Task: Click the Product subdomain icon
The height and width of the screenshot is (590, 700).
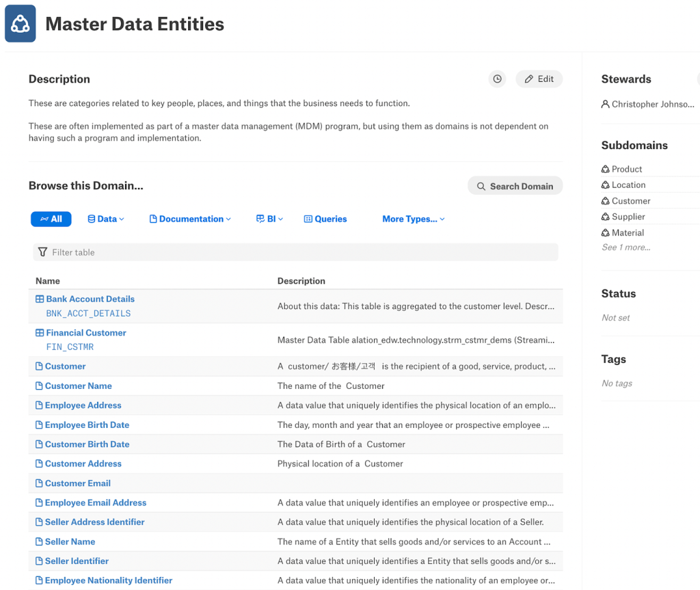Action: 606,170
